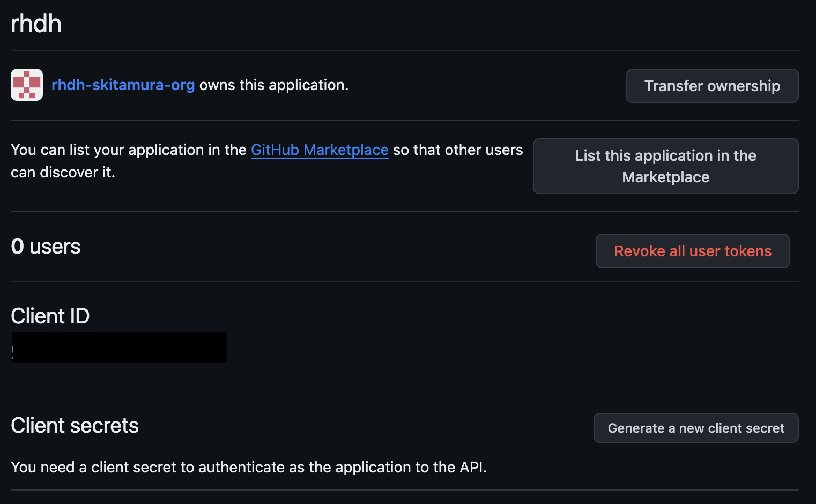
Task: Click the thick divider below client secret description
Action: click(405, 490)
